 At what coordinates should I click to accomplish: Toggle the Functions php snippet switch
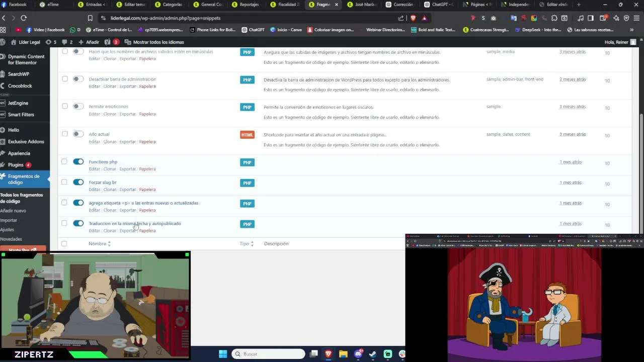78,161
